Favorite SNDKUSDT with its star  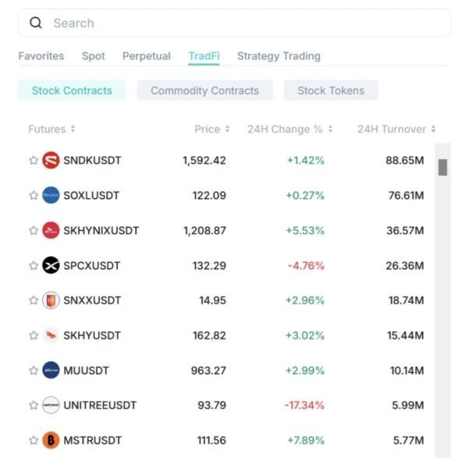(34, 160)
